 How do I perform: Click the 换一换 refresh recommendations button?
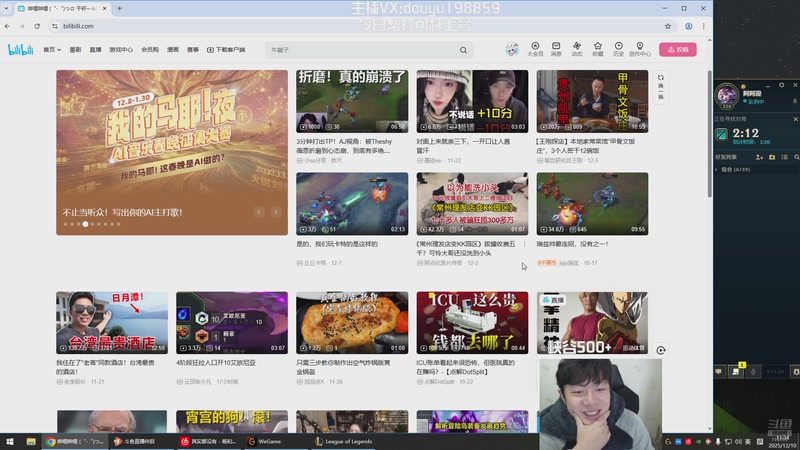660,87
